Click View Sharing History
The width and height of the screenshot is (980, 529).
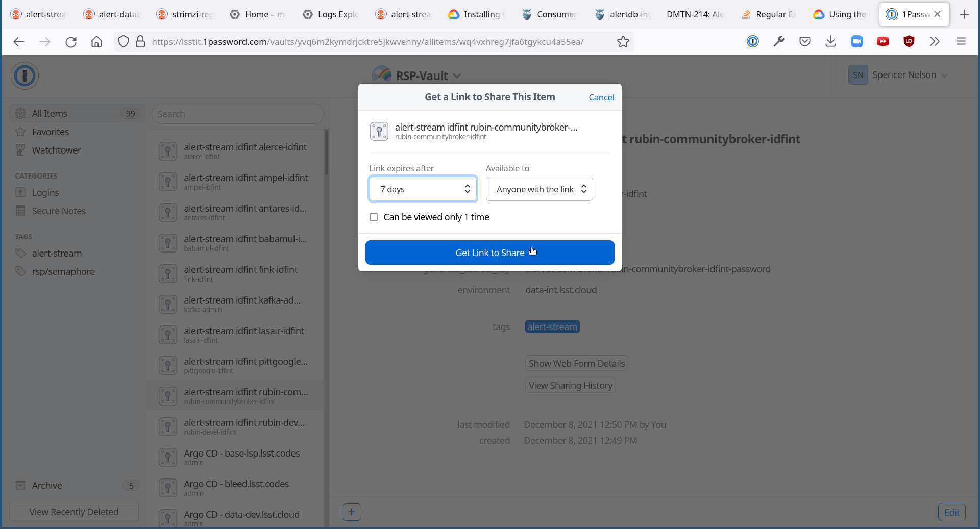click(571, 385)
